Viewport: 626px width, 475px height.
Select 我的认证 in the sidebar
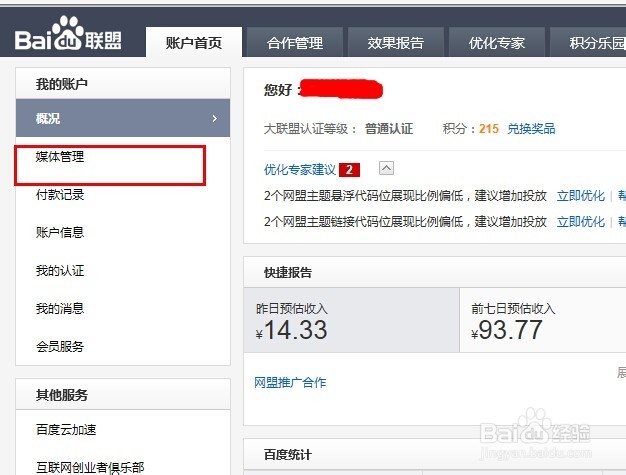[x=60, y=270]
